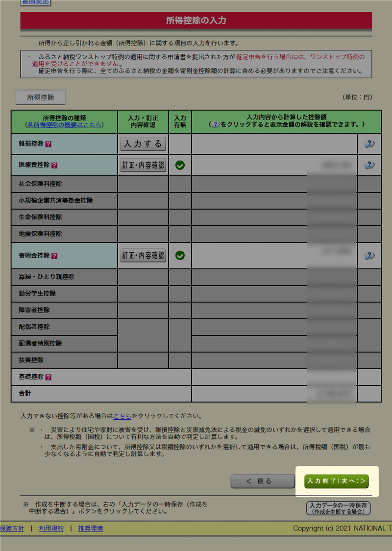Open 各所得控除の概要はこちら link

65,125
